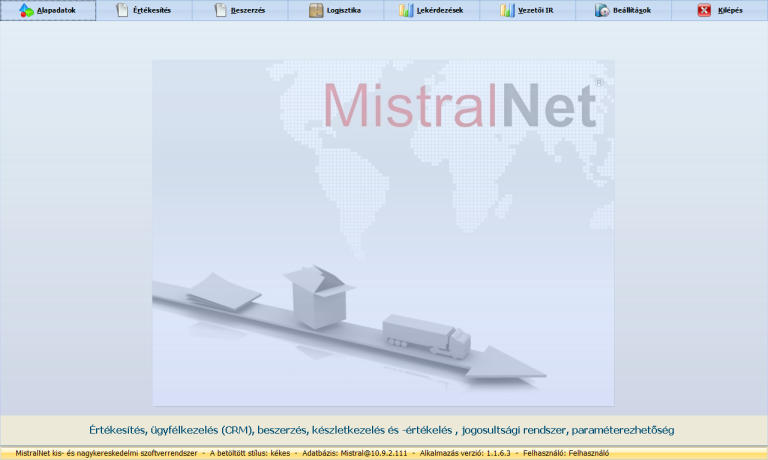Click the Beállítások settings icon

(602, 10)
